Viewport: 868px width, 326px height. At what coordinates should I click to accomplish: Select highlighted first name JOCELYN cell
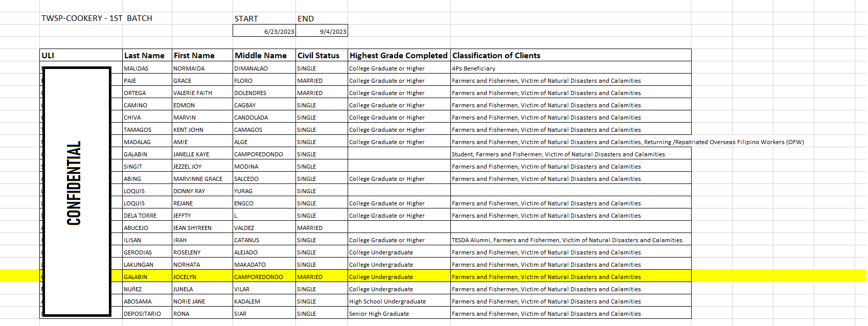(x=202, y=276)
